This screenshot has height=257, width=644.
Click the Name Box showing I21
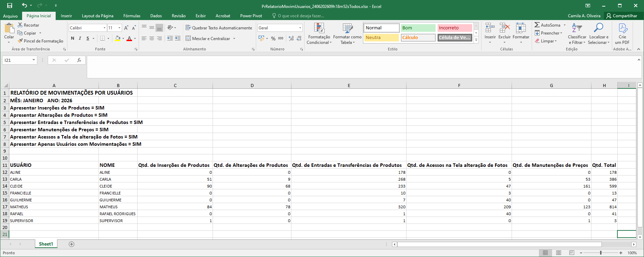point(19,60)
